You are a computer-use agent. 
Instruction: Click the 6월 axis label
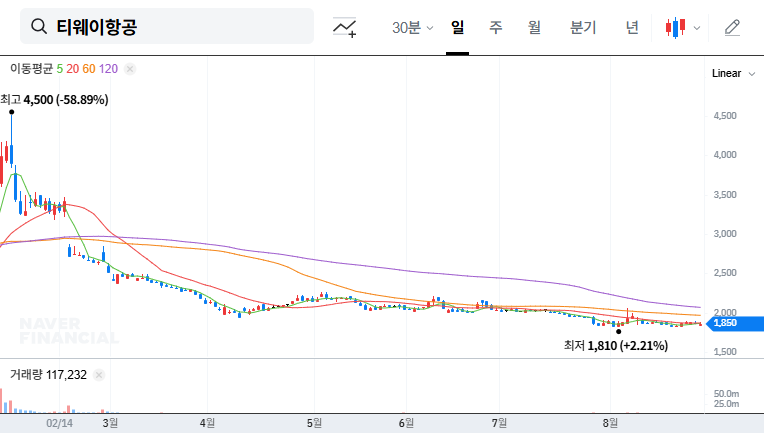click(x=406, y=423)
